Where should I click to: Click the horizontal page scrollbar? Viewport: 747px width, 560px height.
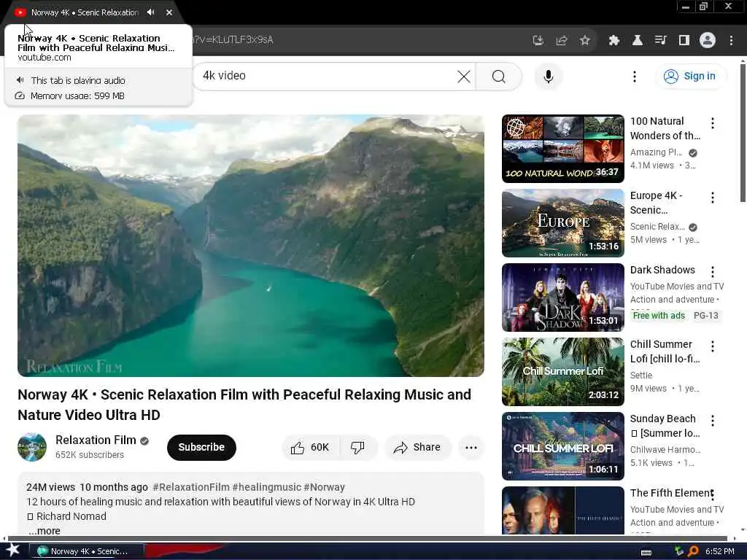click(x=367, y=539)
